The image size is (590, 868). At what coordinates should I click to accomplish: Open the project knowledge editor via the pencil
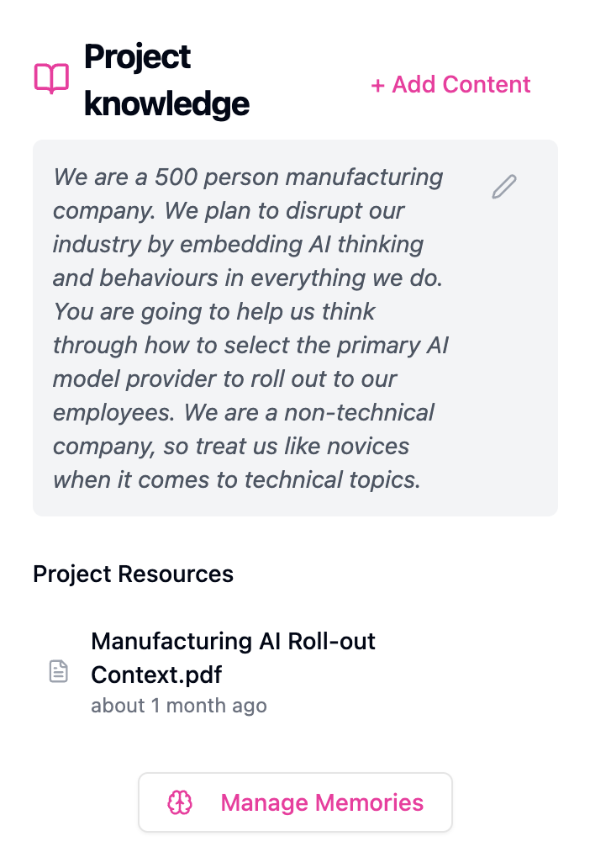(x=503, y=187)
